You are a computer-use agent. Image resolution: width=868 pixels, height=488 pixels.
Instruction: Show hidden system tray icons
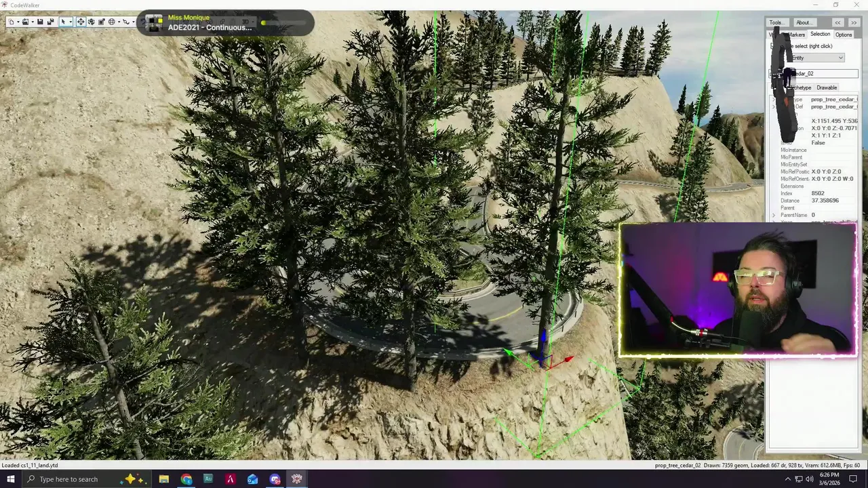[787, 479]
